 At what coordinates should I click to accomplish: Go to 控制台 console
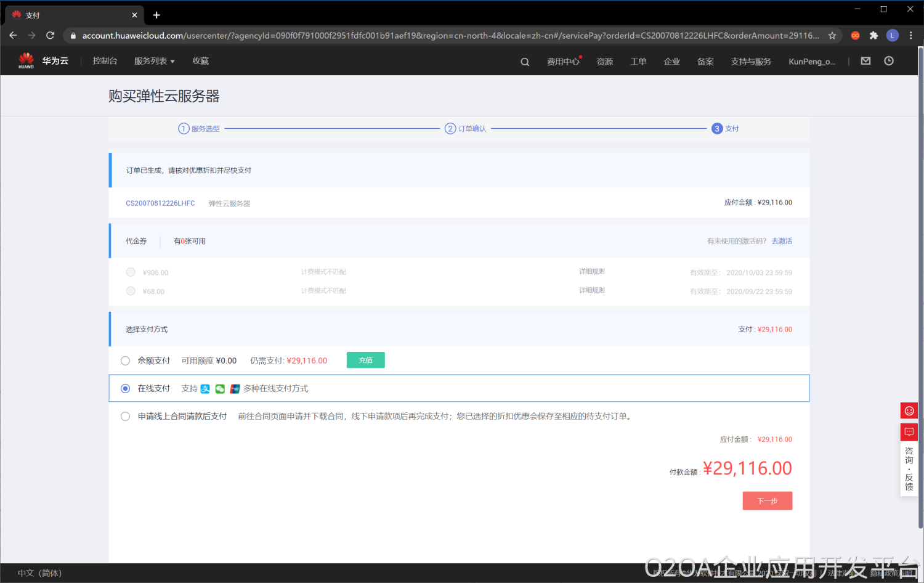click(x=105, y=61)
